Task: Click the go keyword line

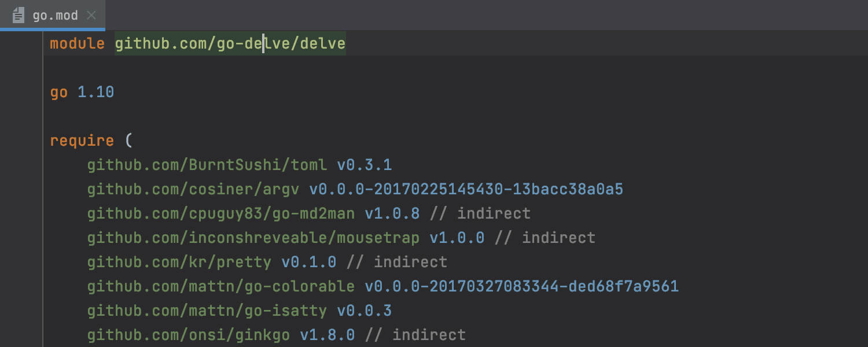Action: coord(59,92)
